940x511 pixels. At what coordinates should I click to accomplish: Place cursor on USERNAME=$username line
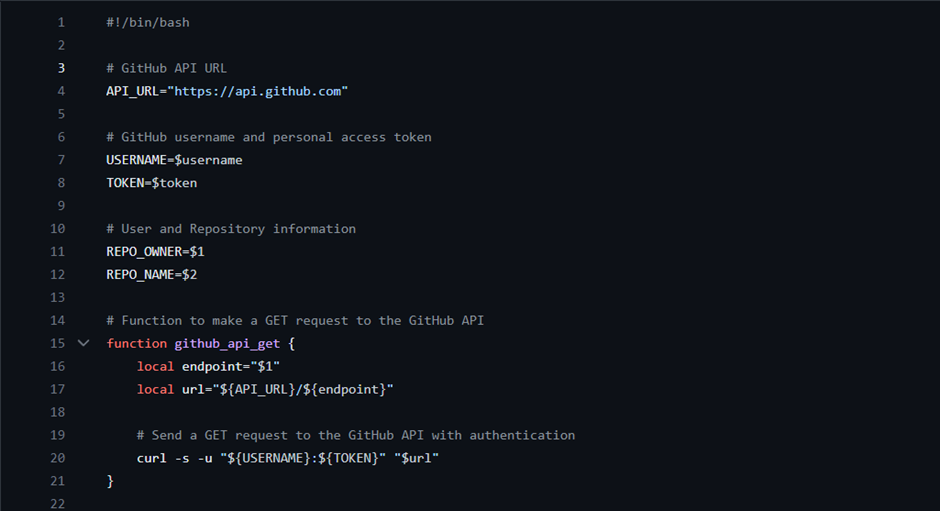[x=174, y=160]
